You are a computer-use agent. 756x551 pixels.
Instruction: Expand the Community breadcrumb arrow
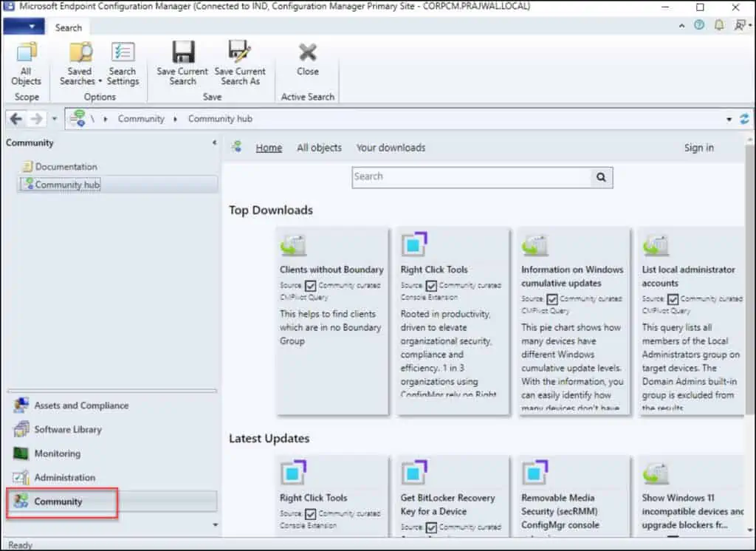[x=175, y=119]
